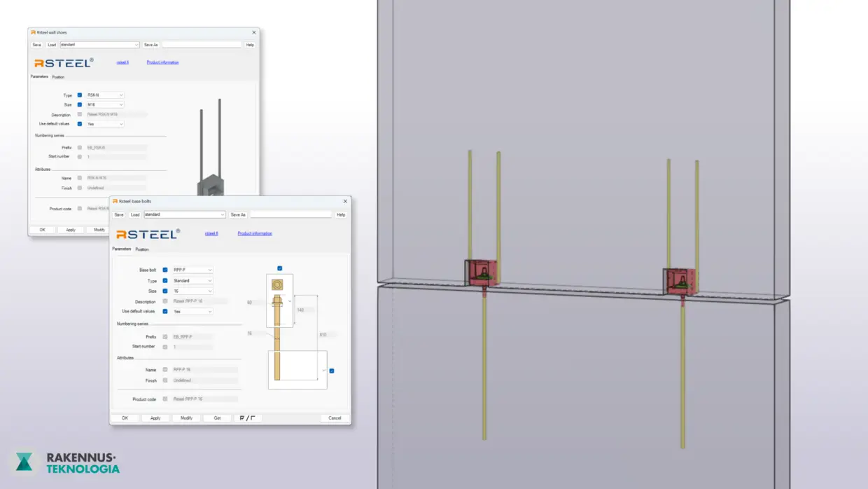The height and width of the screenshot is (489, 868).
Task: Select the left red wall shoe in model
Action: pos(482,273)
